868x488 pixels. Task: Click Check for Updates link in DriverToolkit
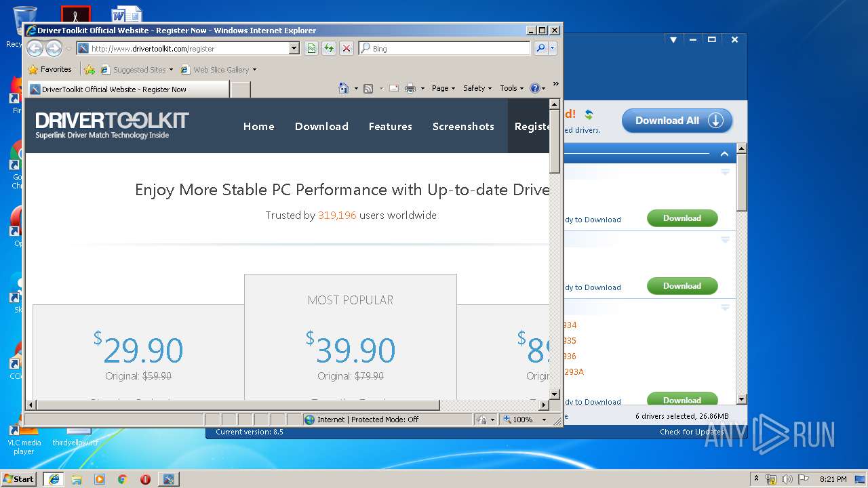692,432
